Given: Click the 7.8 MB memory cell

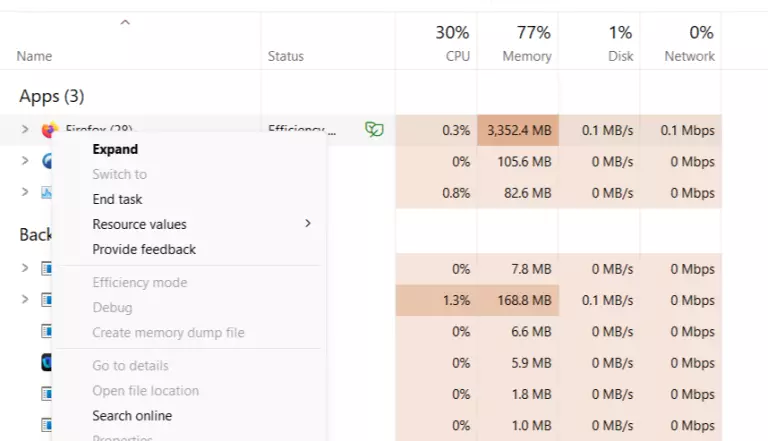Looking at the screenshot, I should point(518,269).
